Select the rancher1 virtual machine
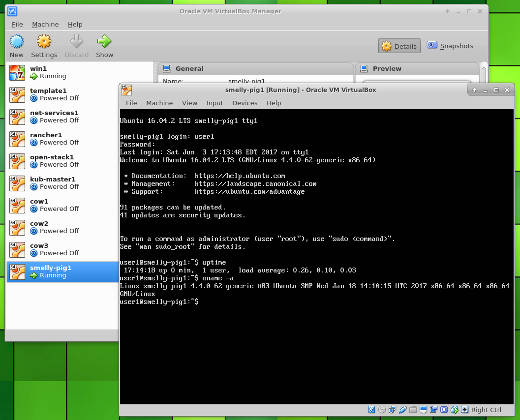This screenshot has width=520, height=420. click(62, 139)
